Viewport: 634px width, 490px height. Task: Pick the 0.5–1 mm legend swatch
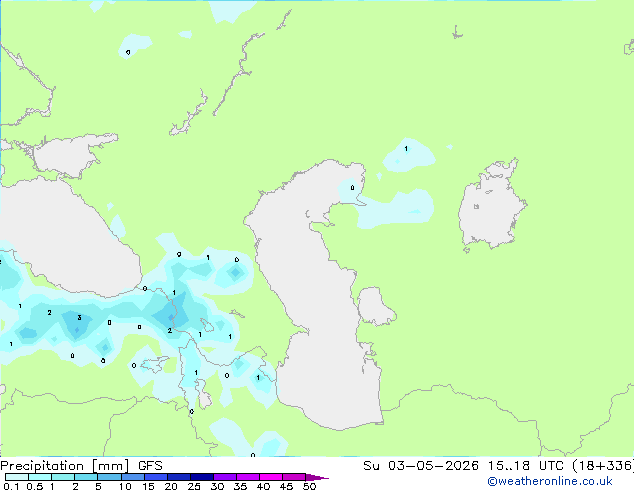click(40, 477)
